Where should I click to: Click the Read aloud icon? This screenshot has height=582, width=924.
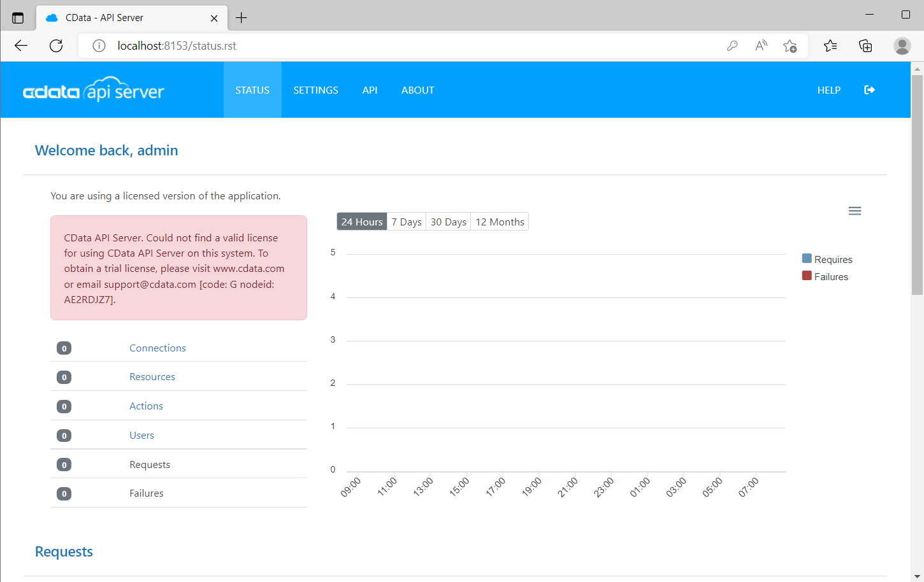(x=761, y=46)
